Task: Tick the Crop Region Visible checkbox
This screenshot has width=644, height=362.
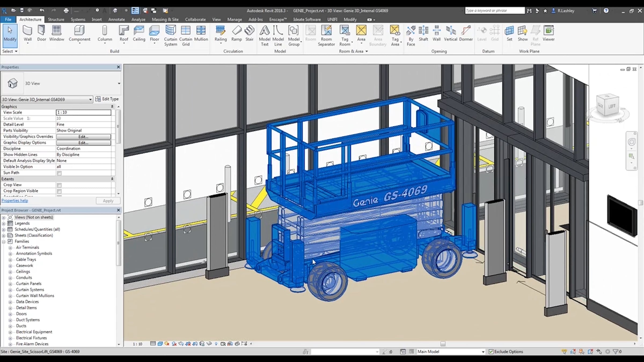Action: click(x=59, y=191)
